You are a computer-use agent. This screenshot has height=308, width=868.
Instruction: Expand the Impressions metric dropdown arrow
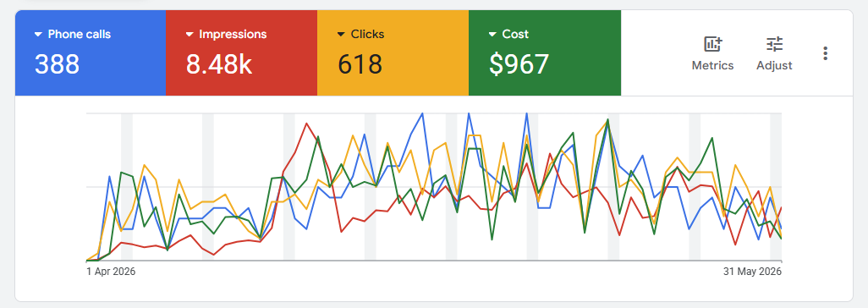[x=190, y=35]
